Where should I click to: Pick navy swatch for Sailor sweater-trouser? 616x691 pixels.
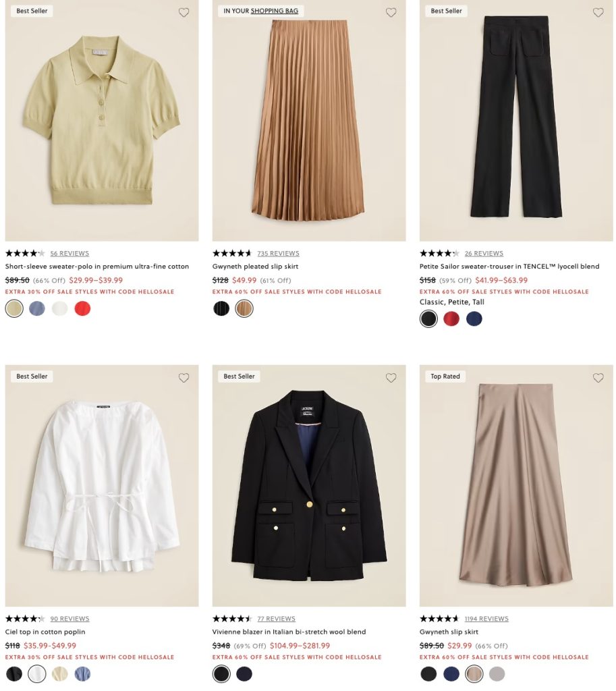tap(474, 319)
